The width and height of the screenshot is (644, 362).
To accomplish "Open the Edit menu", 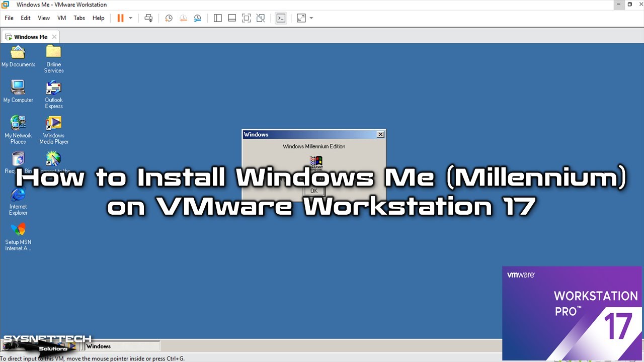I will (26, 18).
